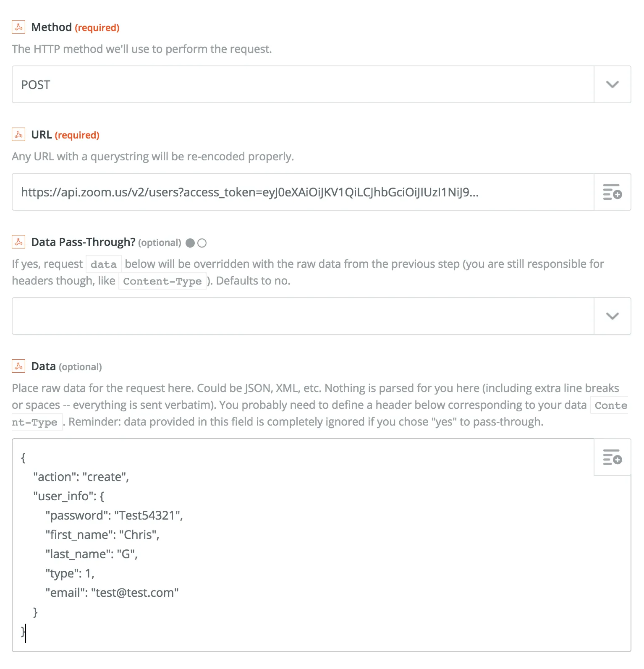Image resolution: width=644 pixels, height=669 pixels.
Task: Click the "action": "create" line
Action: 81,477
